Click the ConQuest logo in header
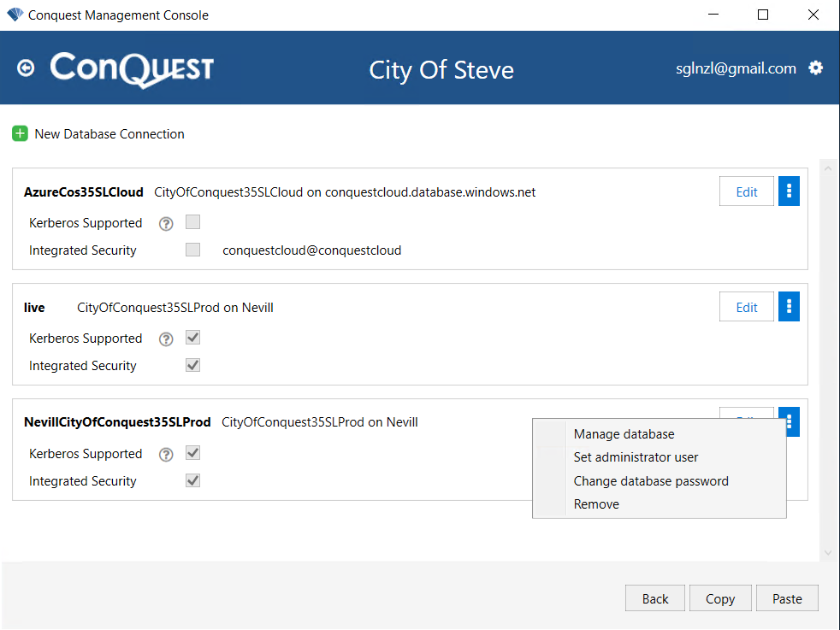 click(x=132, y=69)
